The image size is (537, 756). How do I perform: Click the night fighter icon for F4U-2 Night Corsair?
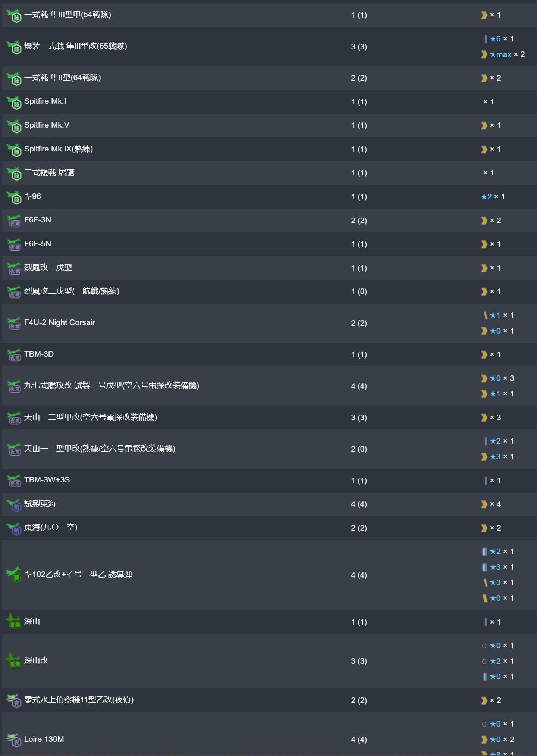[x=15, y=323]
